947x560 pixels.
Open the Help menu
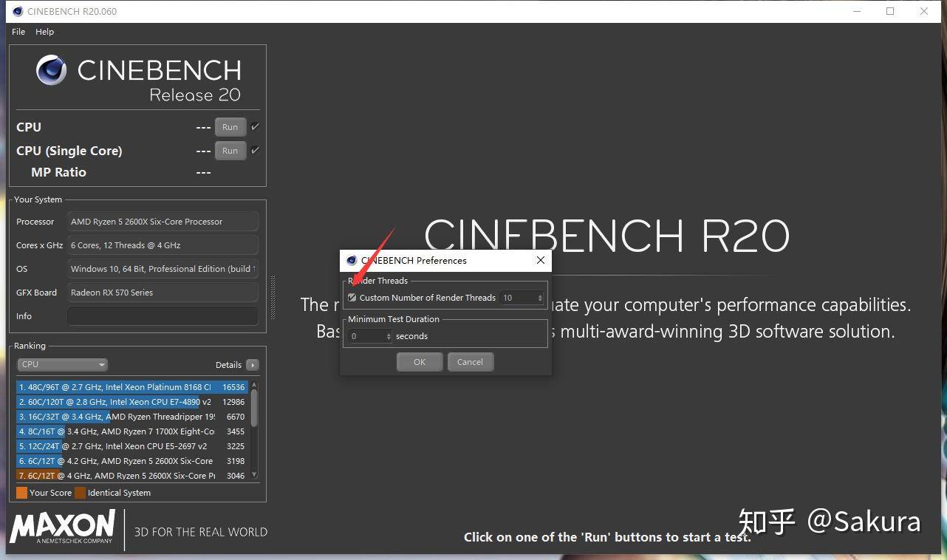(44, 32)
